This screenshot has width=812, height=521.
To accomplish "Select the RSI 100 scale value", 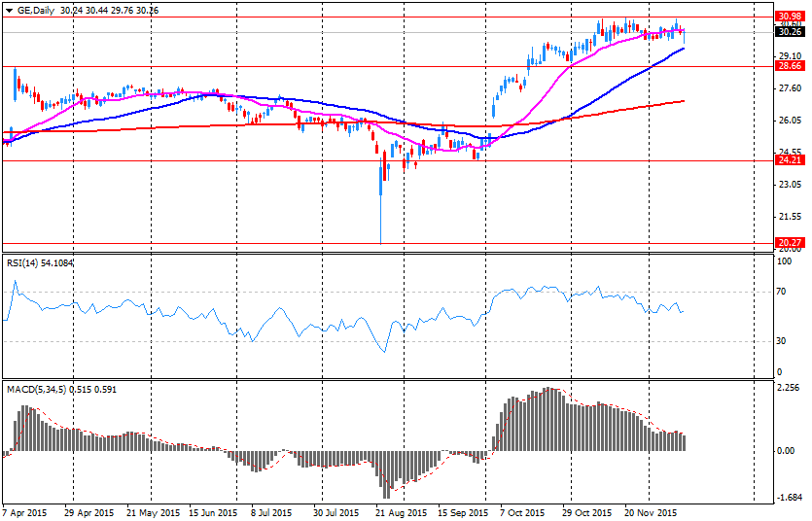I will (785, 261).
